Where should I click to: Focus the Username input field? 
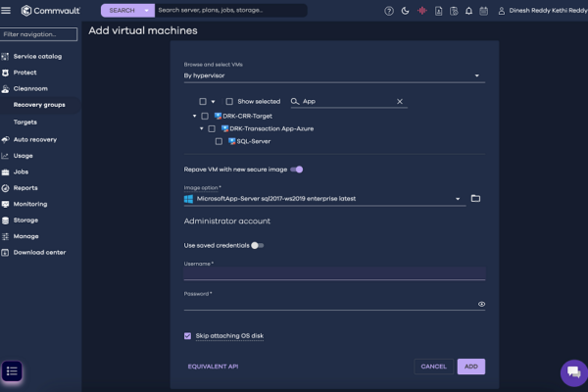334,273
